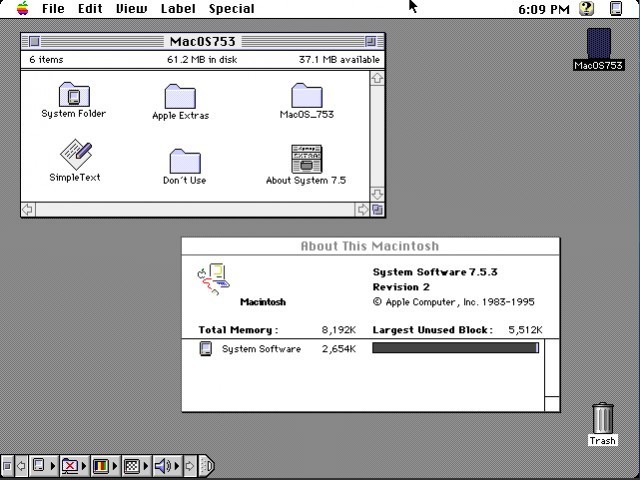Viewport: 640px width, 480px height.
Task: Open the compact Mac Control Strip module
Action: click(43, 466)
